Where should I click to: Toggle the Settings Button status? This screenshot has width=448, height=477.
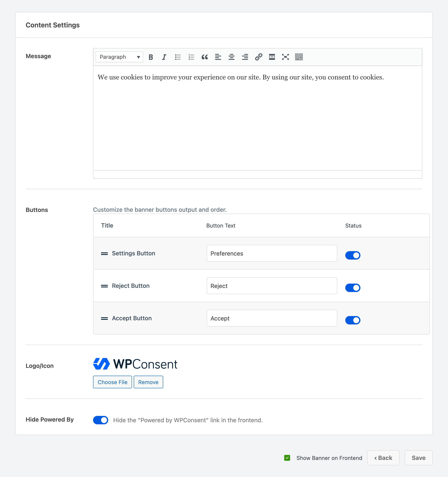pyautogui.click(x=352, y=255)
